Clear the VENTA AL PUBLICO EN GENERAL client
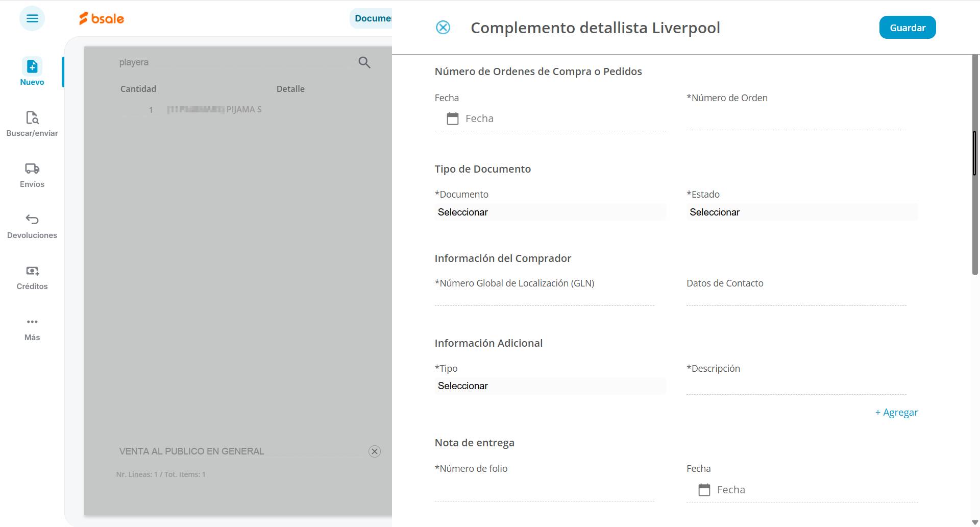Screen dimensions: 980x527 pos(375,451)
